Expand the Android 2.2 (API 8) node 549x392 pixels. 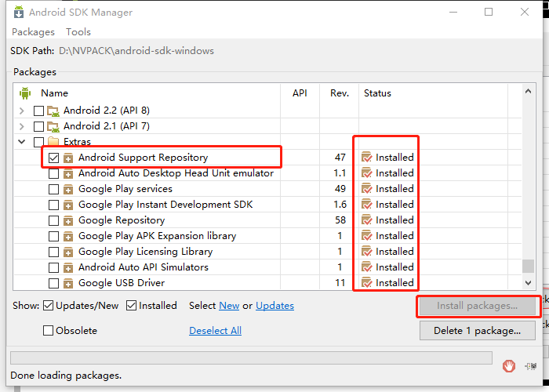coord(22,111)
